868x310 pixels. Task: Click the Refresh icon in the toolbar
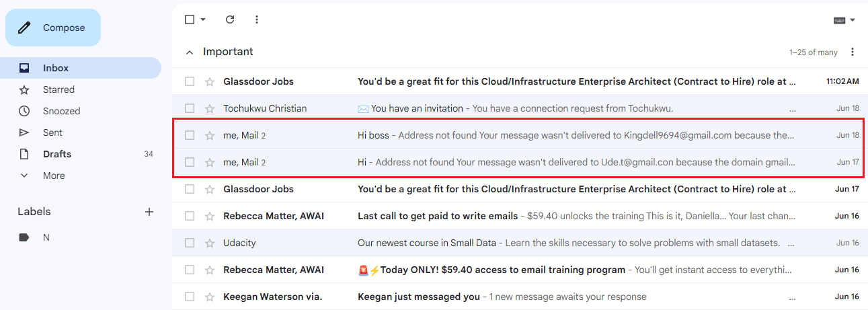click(x=230, y=20)
